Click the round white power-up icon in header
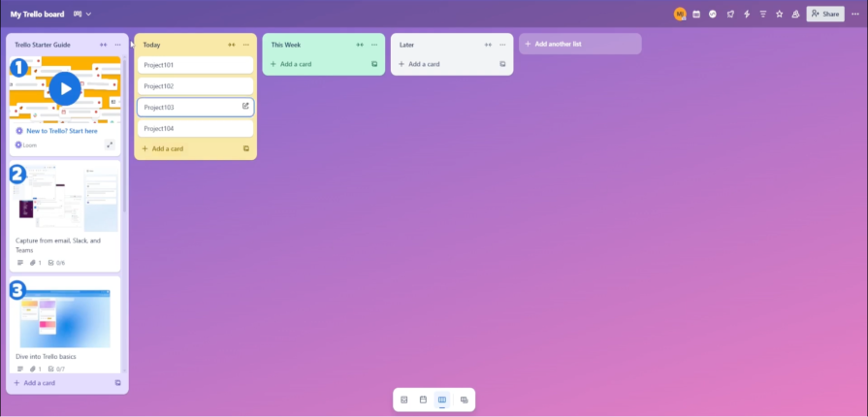Image resolution: width=868 pixels, height=417 pixels. click(x=713, y=14)
